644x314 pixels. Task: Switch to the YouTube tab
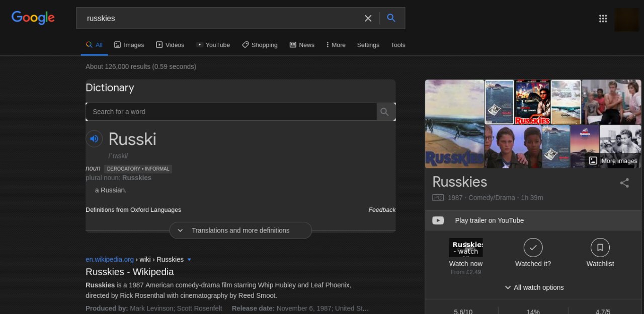[x=213, y=45]
